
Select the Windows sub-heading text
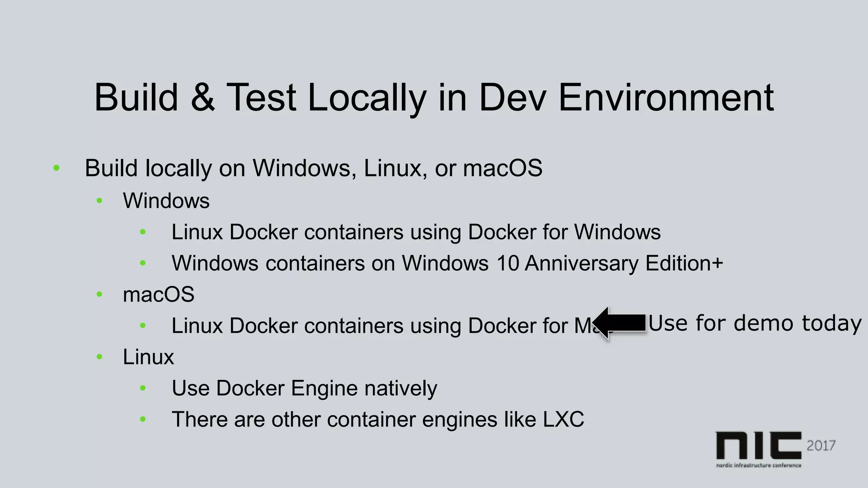pos(166,200)
